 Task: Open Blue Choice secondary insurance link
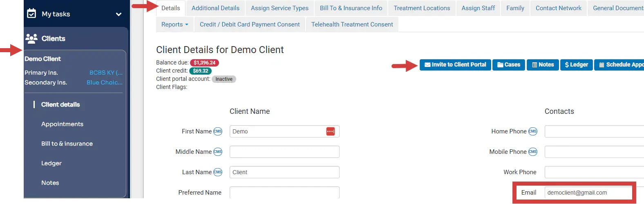point(105,82)
